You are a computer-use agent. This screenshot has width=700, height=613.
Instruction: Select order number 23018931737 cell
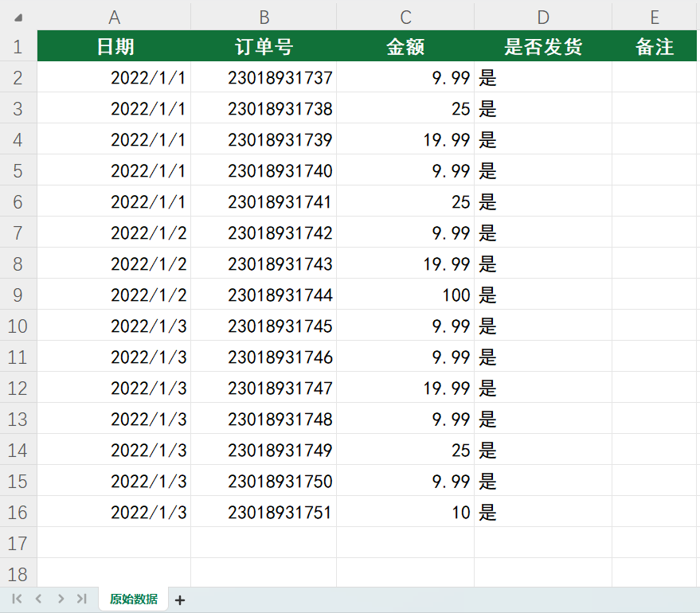click(x=264, y=77)
